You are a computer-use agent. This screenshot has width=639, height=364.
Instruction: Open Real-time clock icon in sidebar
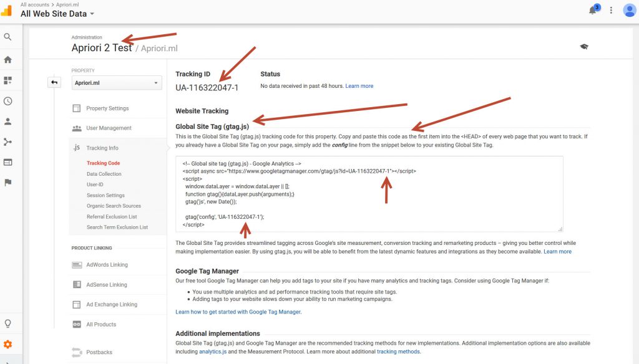[8, 101]
